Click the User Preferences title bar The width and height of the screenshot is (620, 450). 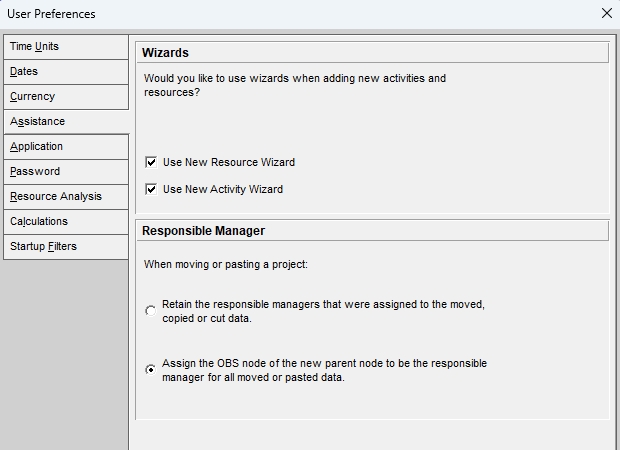pos(300,14)
